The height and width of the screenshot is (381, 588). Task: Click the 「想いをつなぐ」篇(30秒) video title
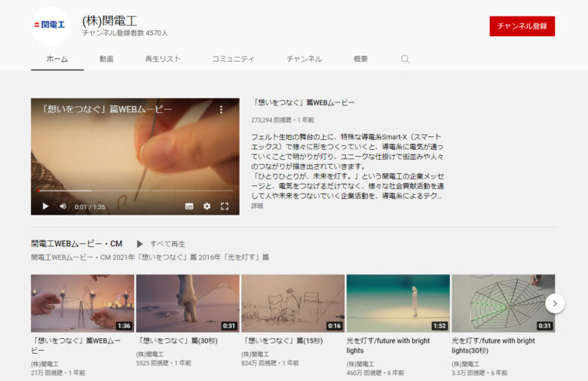point(177,340)
